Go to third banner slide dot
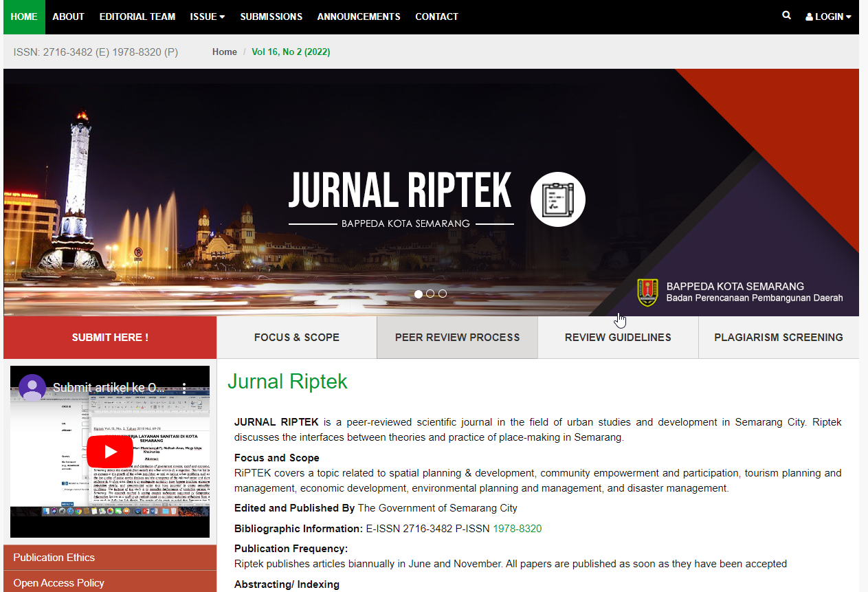868x592 pixels. tap(443, 294)
